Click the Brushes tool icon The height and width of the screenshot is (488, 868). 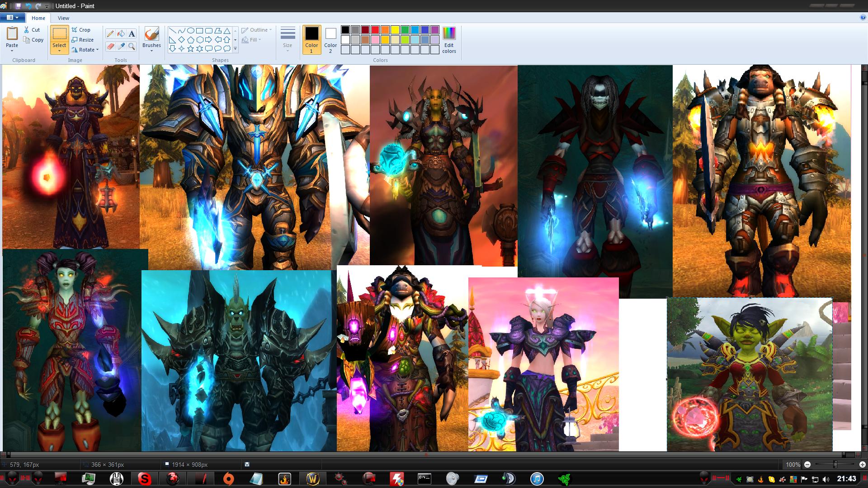(151, 34)
